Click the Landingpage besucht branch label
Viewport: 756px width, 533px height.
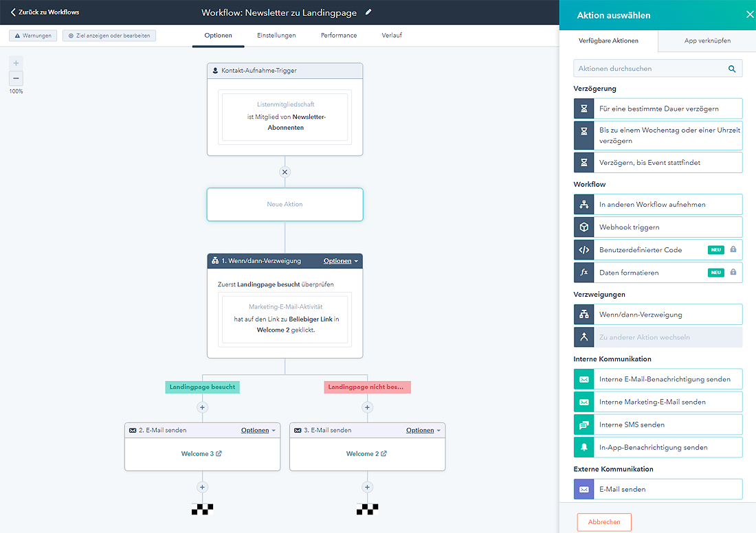tap(203, 387)
